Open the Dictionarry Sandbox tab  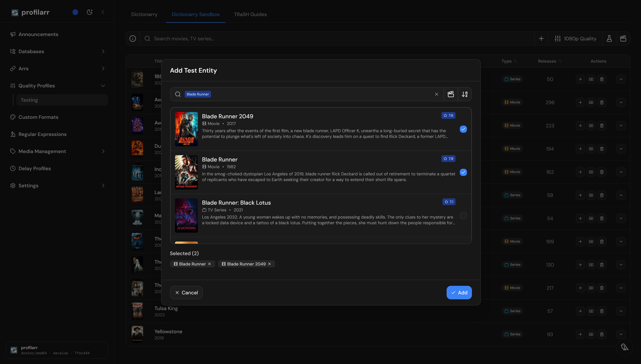(195, 14)
